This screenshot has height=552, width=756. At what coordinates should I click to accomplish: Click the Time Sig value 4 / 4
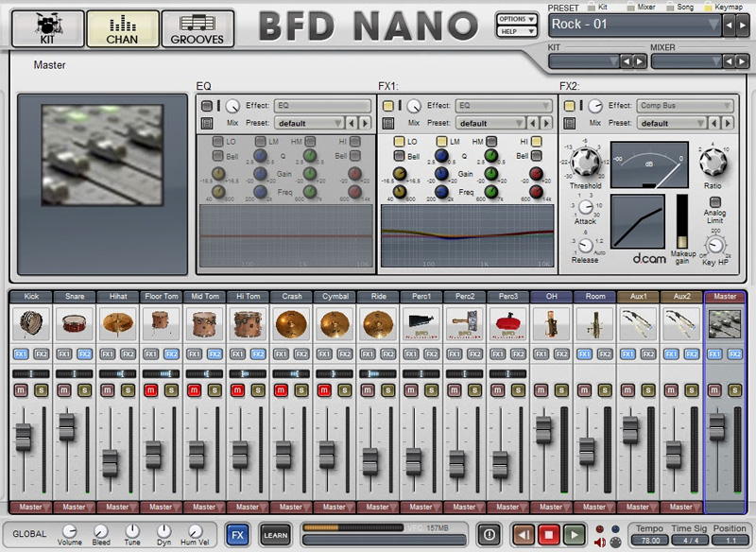pyautogui.click(x=691, y=541)
